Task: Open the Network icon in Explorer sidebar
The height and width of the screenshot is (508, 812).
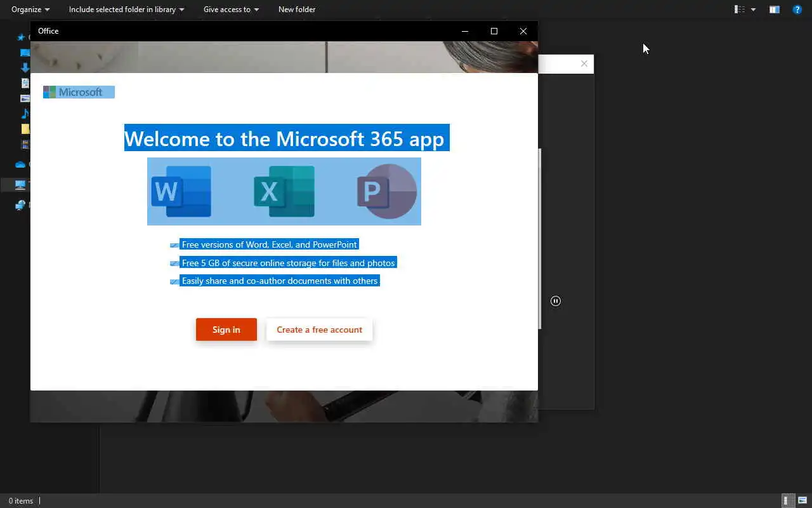Action: [x=20, y=205]
